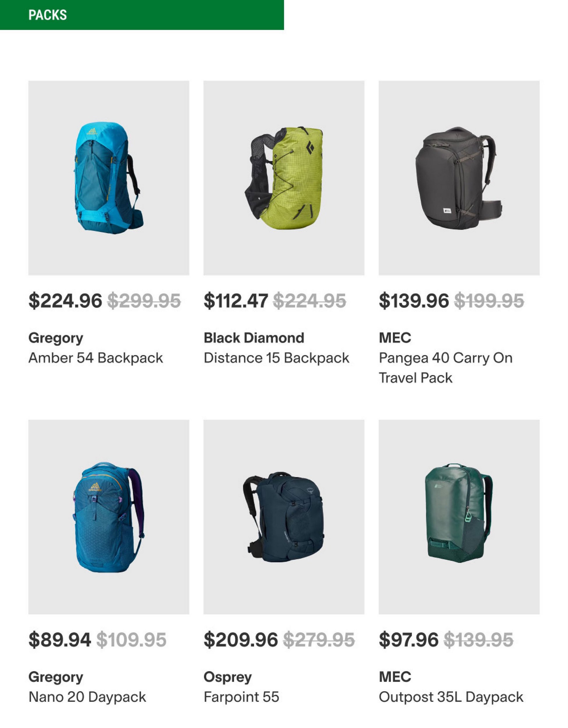Click the $89.94 sale price
The image size is (568, 728).
(60, 640)
